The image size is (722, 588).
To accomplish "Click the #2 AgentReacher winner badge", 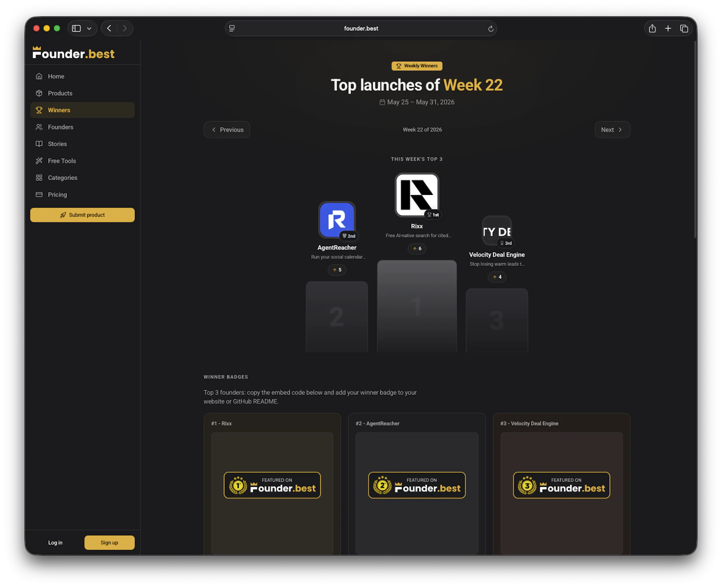I will (417, 486).
